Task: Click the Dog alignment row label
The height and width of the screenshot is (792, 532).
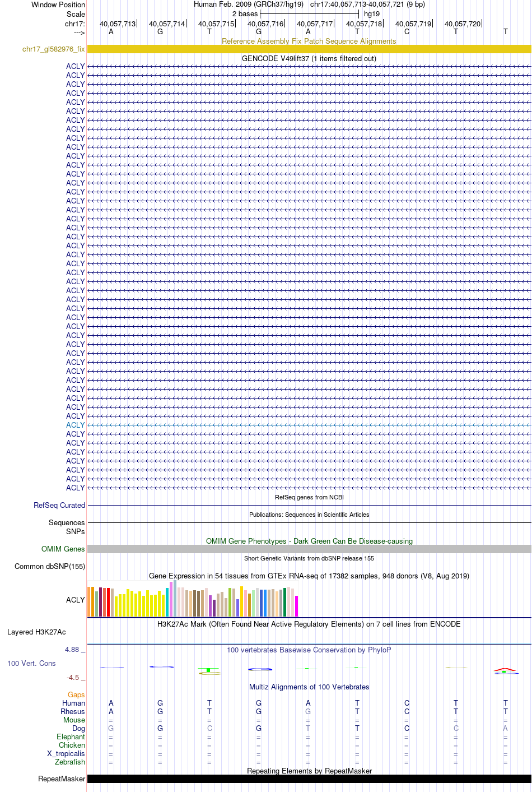Action: coord(78,728)
